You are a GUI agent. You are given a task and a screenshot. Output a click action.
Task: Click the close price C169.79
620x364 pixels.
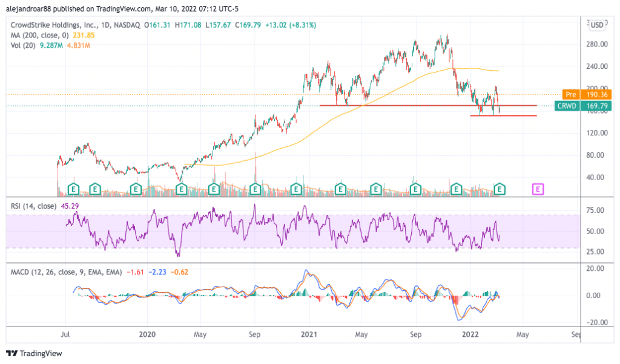coord(248,25)
